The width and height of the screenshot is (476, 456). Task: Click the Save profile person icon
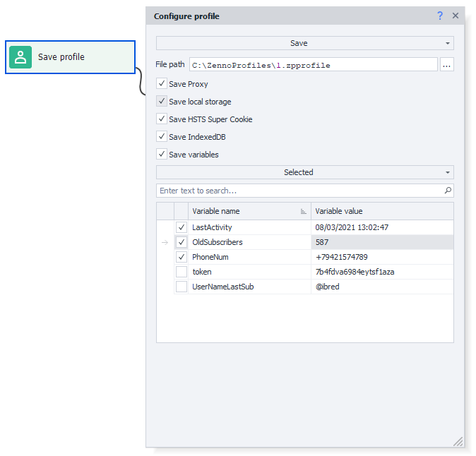pyautogui.click(x=20, y=57)
